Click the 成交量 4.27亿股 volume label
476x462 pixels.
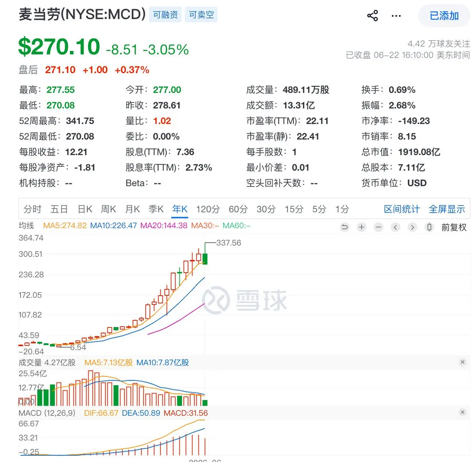tap(47, 362)
